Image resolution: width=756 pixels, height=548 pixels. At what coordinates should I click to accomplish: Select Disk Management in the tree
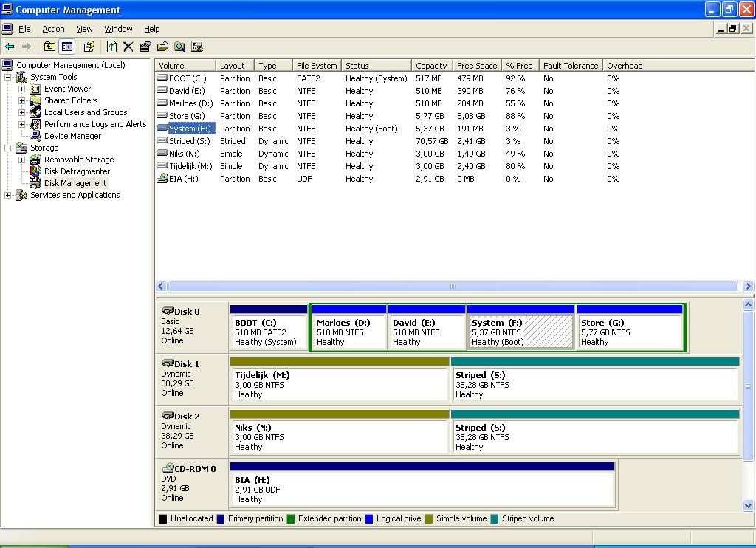click(75, 183)
